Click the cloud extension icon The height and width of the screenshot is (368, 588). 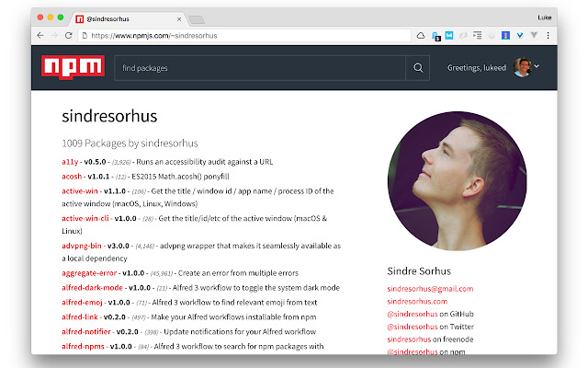pyautogui.click(x=421, y=35)
